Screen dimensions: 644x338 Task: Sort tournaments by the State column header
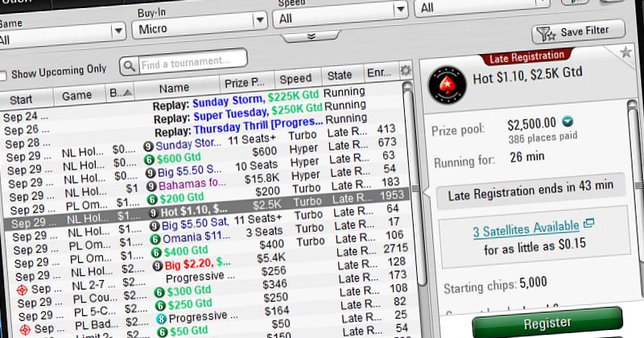point(340,76)
